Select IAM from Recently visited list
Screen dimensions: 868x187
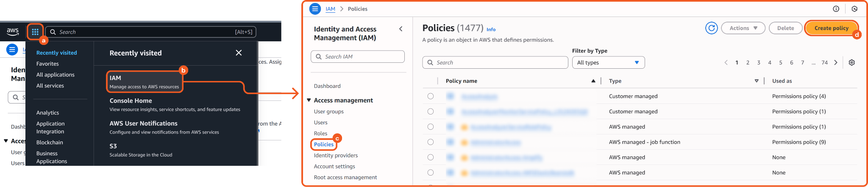144,82
